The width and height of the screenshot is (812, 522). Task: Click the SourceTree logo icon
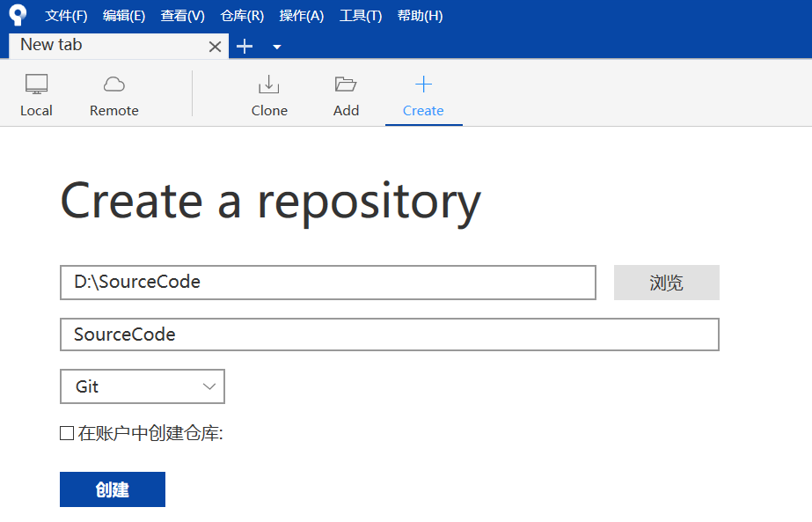pyautogui.click(x=18, y=14)
